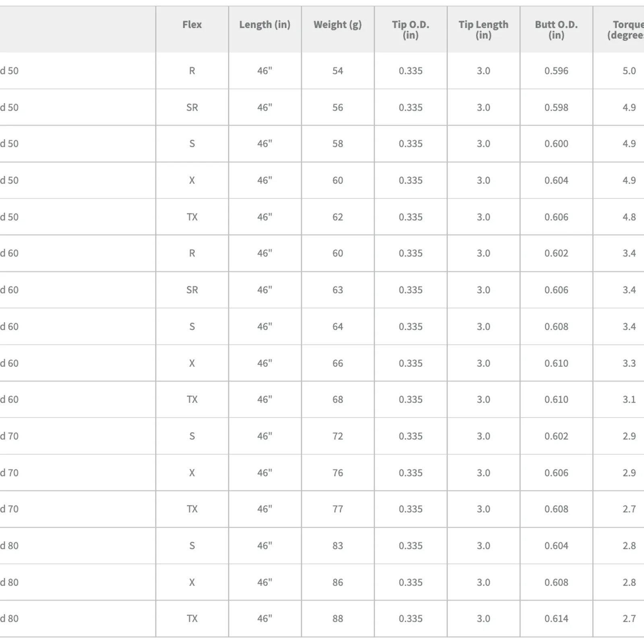Click the Butt O.D. (in) column header
Viewport: 644px width, 644px height.
click(556, 29)
